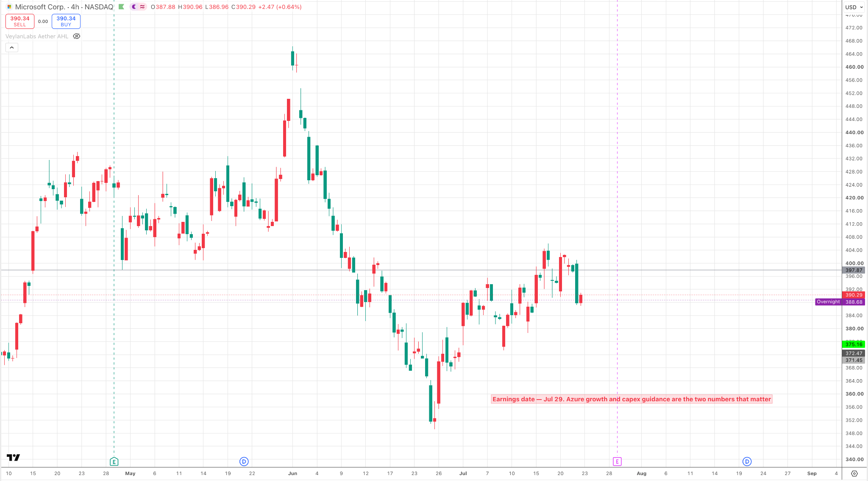Screen dimensions: 868x481
Task: Click the TradingView logo
Action: 14,457
